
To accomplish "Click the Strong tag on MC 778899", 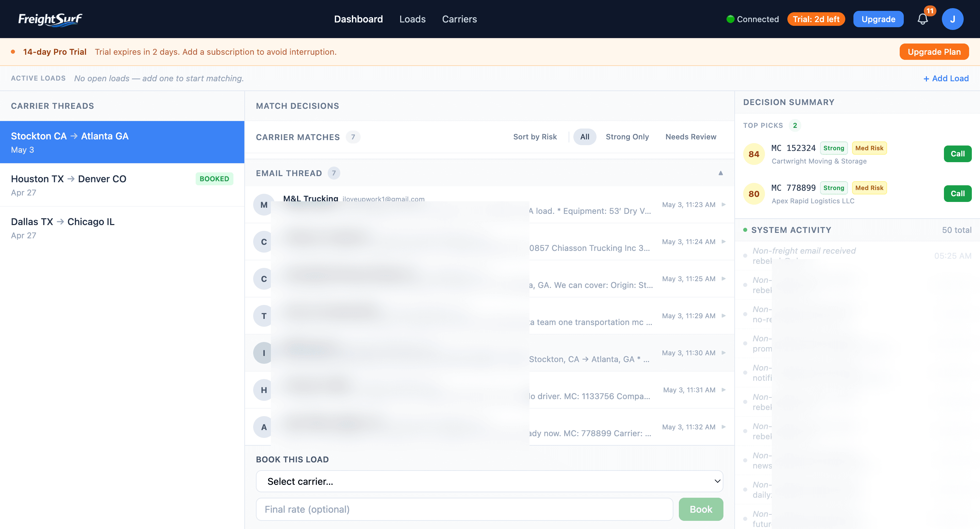I will point(834,188).
